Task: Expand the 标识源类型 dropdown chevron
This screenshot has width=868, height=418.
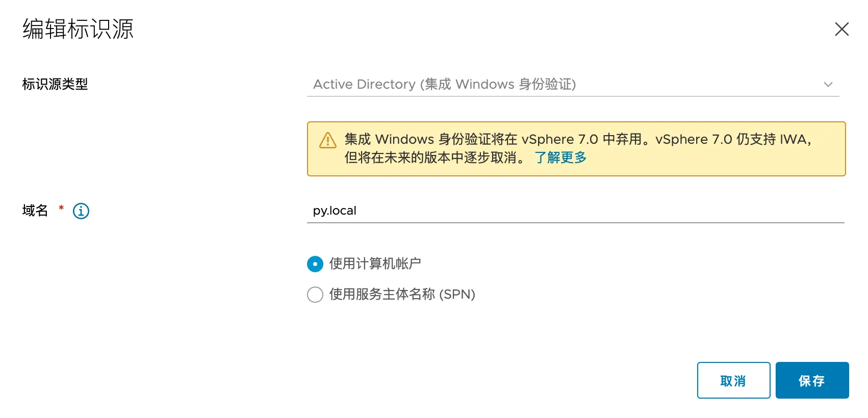Action: pyautogui.click(x=828, y=85)
